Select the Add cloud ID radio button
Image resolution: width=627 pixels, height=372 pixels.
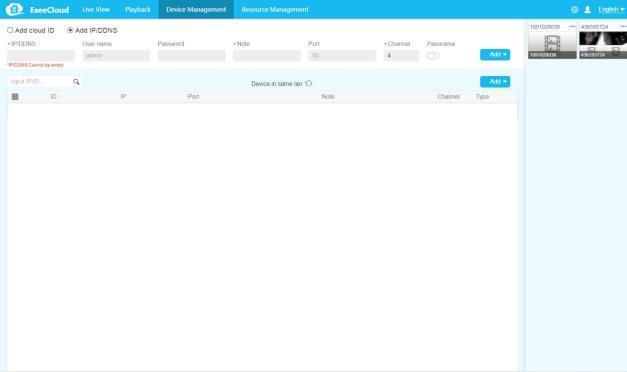(10, 30)
